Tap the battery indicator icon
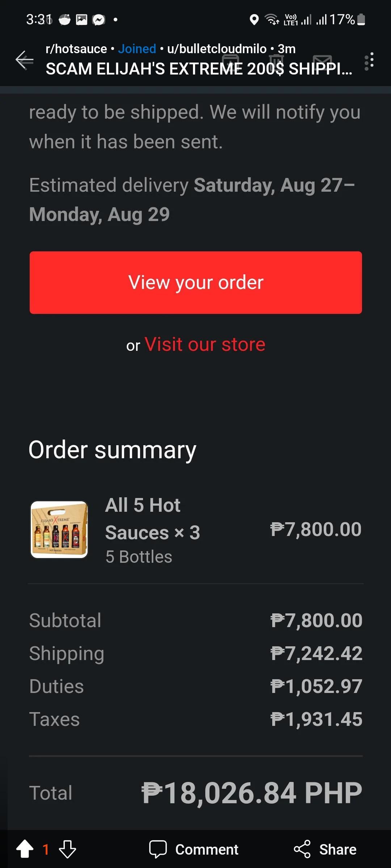 tap(361, 20)
